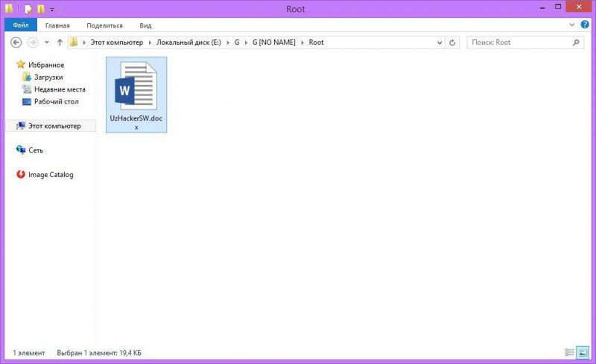Click Локальный диск (E:) breadcrumb
The height and width of the screenshot is (364, 596).
click(188, 42)
